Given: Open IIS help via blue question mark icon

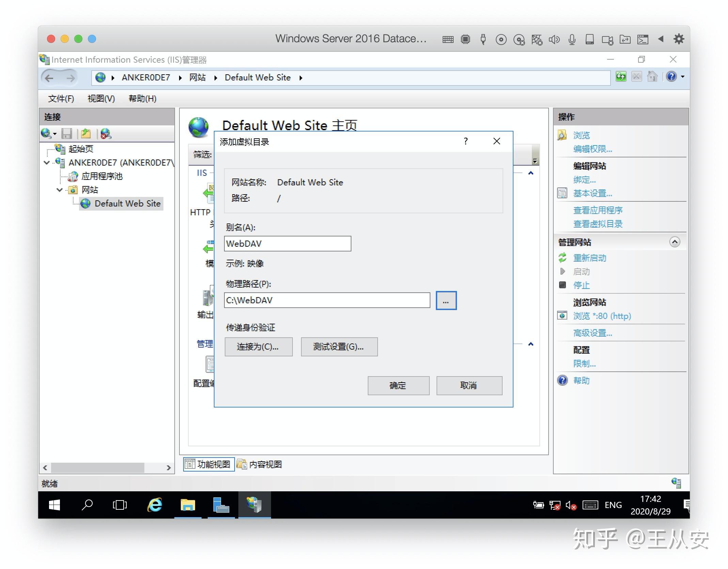Looking at the screenshot, I should click(671, 77).
